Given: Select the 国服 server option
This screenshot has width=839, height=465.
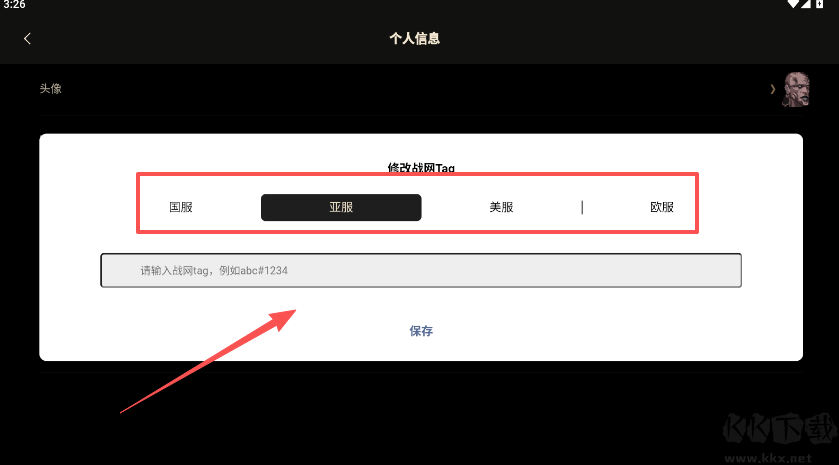Looking at the screenshot, I should click(181, 207).
